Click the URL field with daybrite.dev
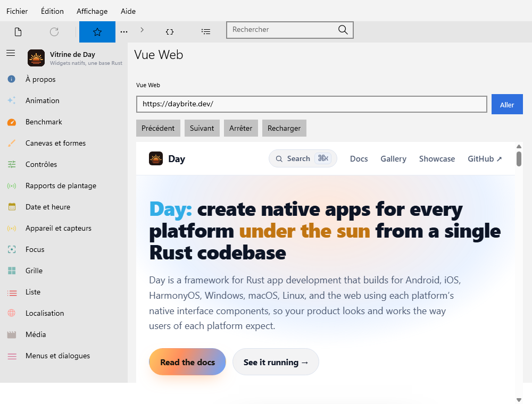The image size is (532, 404). point(311,104)
